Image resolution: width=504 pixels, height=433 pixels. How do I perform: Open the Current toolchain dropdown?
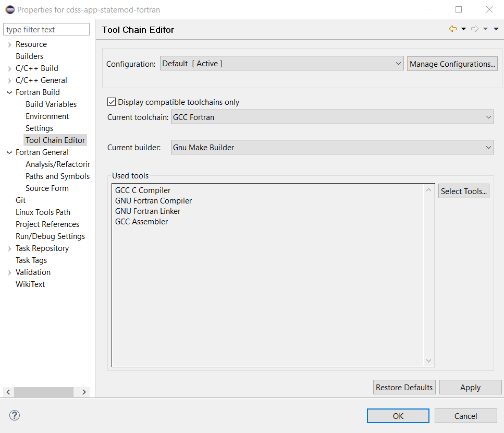coord(333,117)
